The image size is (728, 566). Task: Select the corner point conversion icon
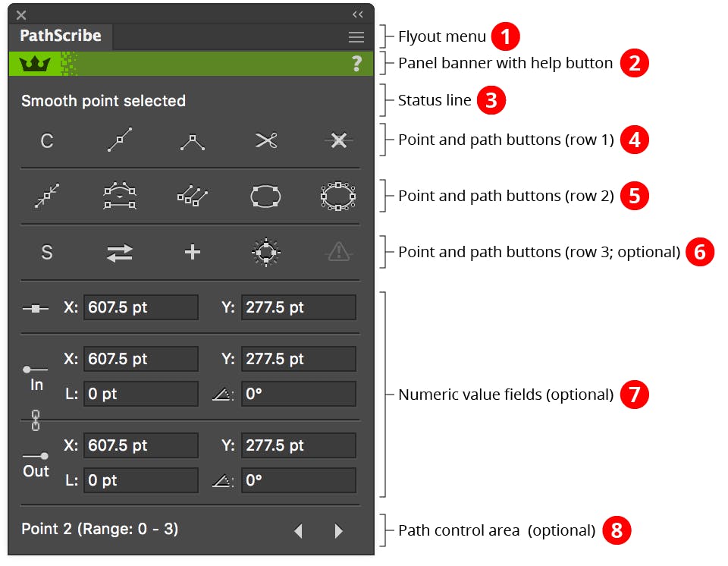pyautogui.click(x=192, y=140)
